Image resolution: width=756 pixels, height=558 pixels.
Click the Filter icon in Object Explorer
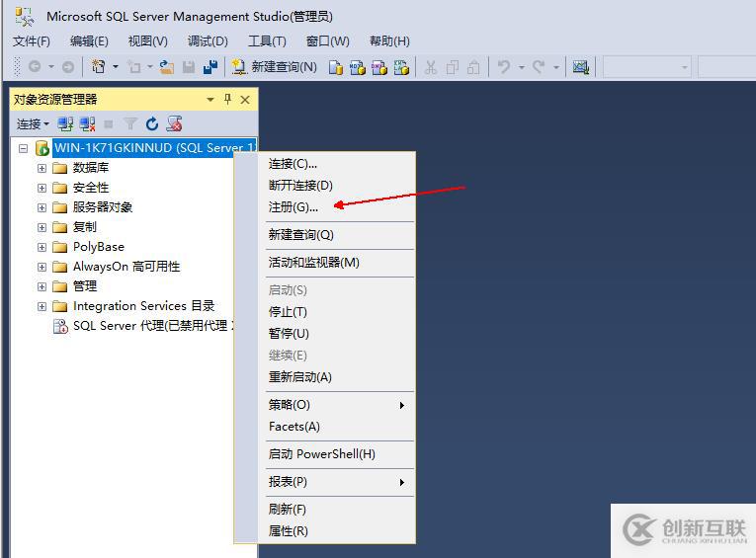130,124
